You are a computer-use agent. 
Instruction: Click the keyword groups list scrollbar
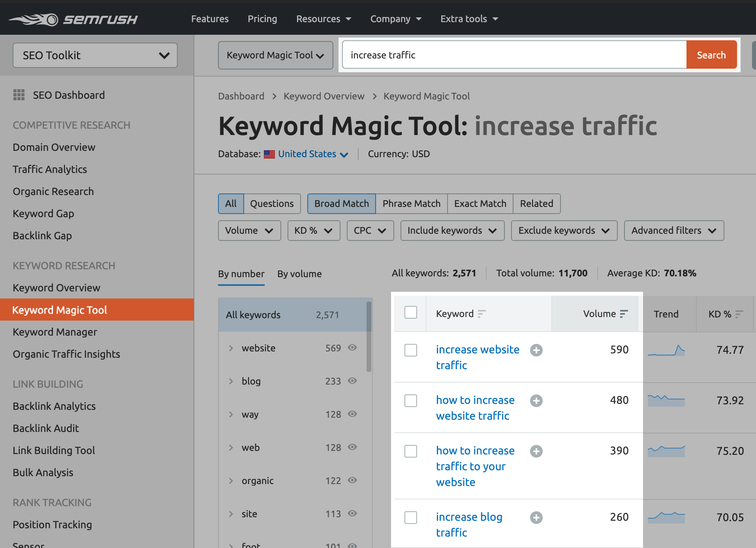point(369,337)
